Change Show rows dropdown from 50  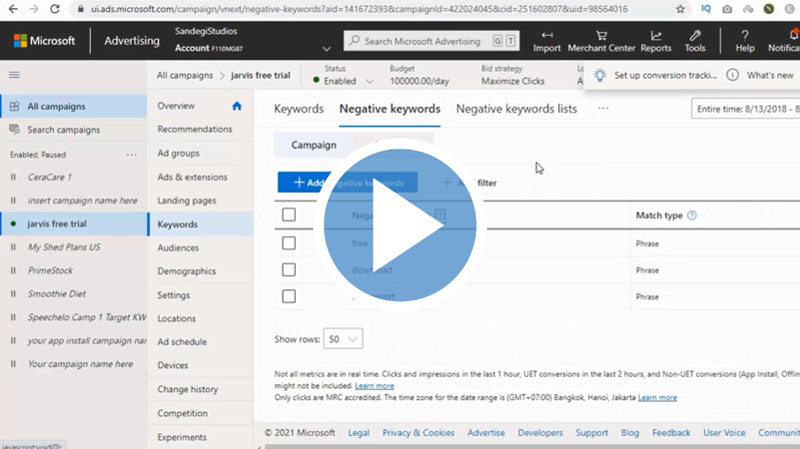click(343, 339)
